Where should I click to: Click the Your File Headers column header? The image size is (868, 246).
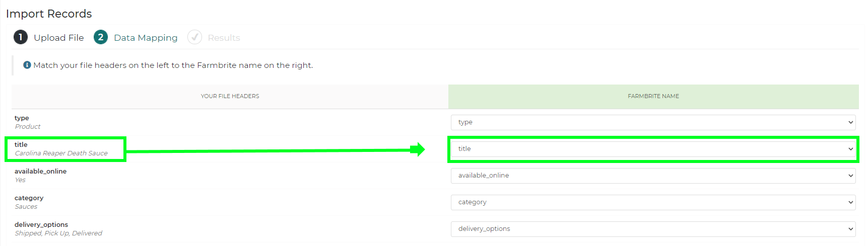click(230, 96)
